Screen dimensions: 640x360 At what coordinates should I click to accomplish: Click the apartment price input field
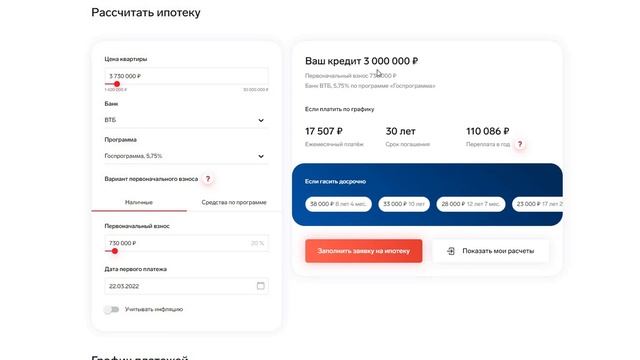click(186, 76)
